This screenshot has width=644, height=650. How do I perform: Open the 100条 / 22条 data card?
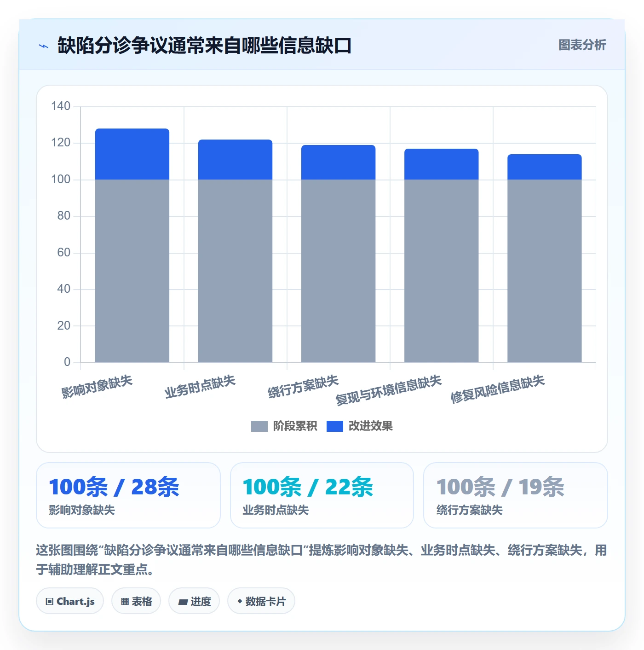click(322, 495)
